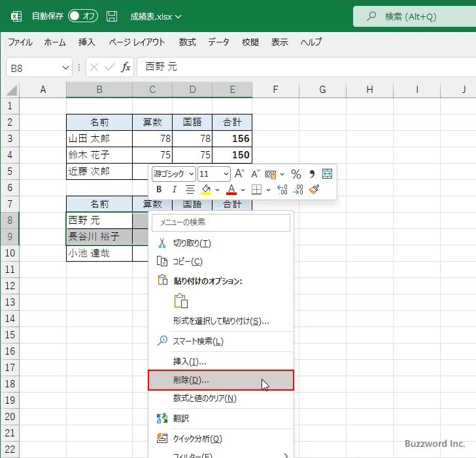
Task: Click the Select All corner triangle
Action: click(x=12, y=90)
